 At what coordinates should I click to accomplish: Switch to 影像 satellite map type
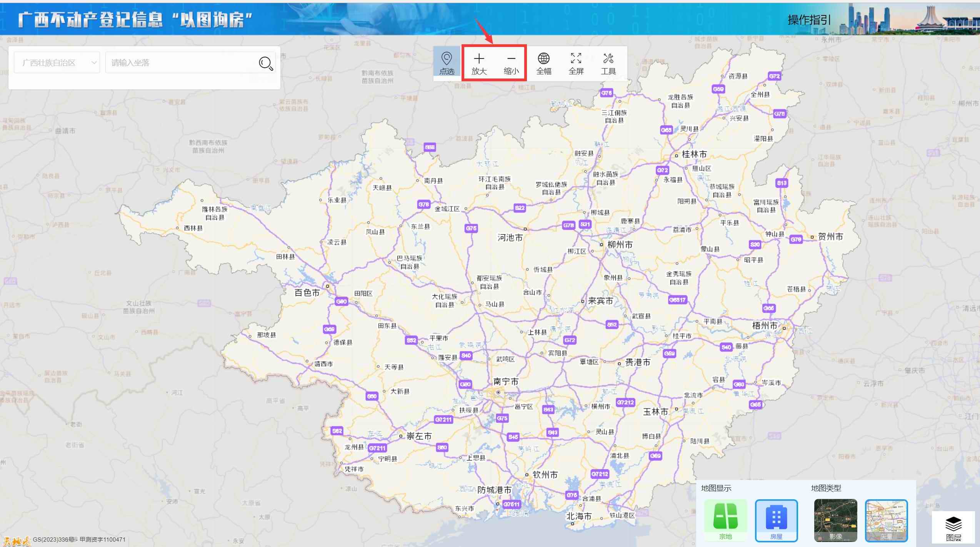(835, 520)
